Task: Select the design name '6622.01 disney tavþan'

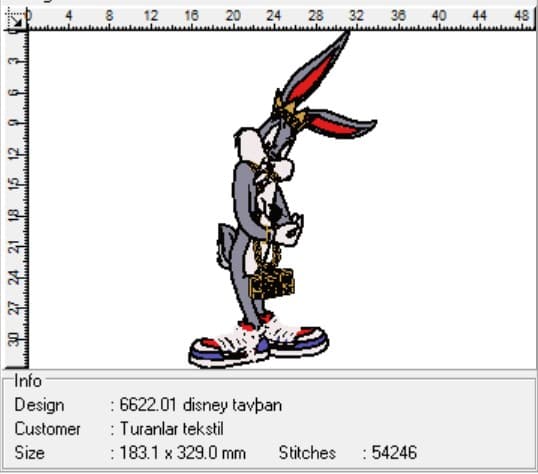Action: (201, 405)
